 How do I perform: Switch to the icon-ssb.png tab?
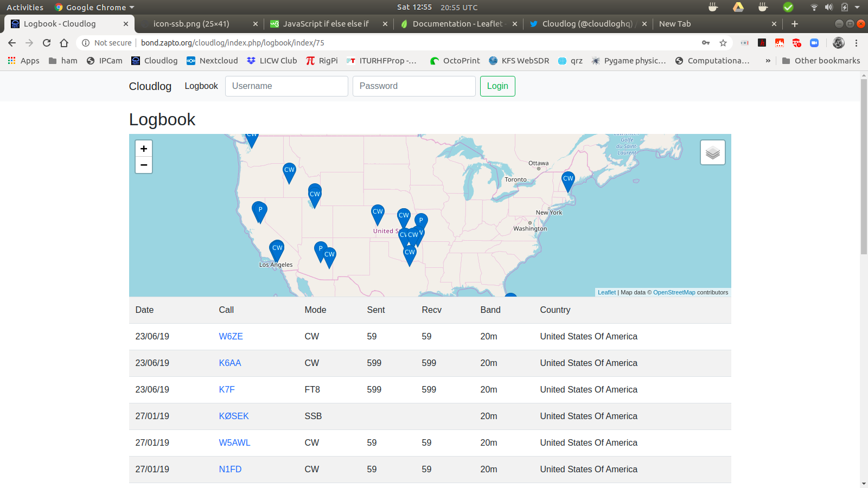pyautogui.click(x=191, y=24)
